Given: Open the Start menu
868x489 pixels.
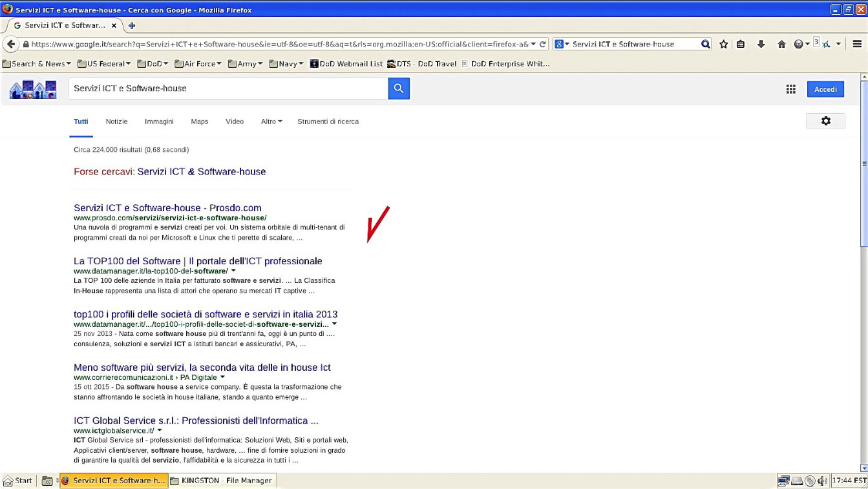Looking at the screenshot, I should click(17, 481).
